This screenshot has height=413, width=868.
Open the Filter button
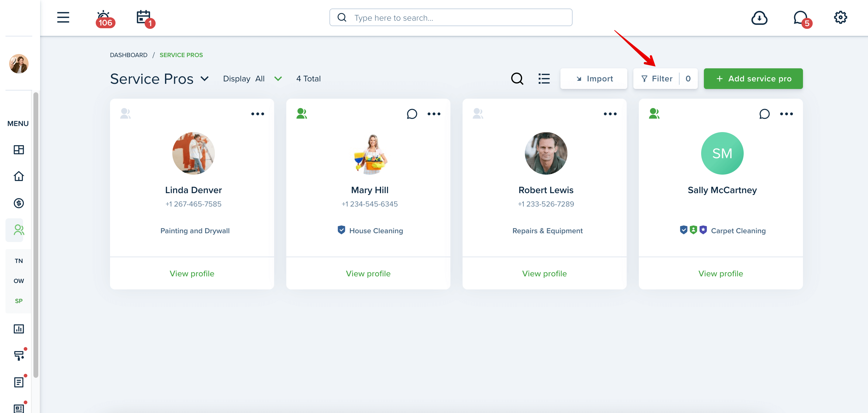tap(666, 79)
